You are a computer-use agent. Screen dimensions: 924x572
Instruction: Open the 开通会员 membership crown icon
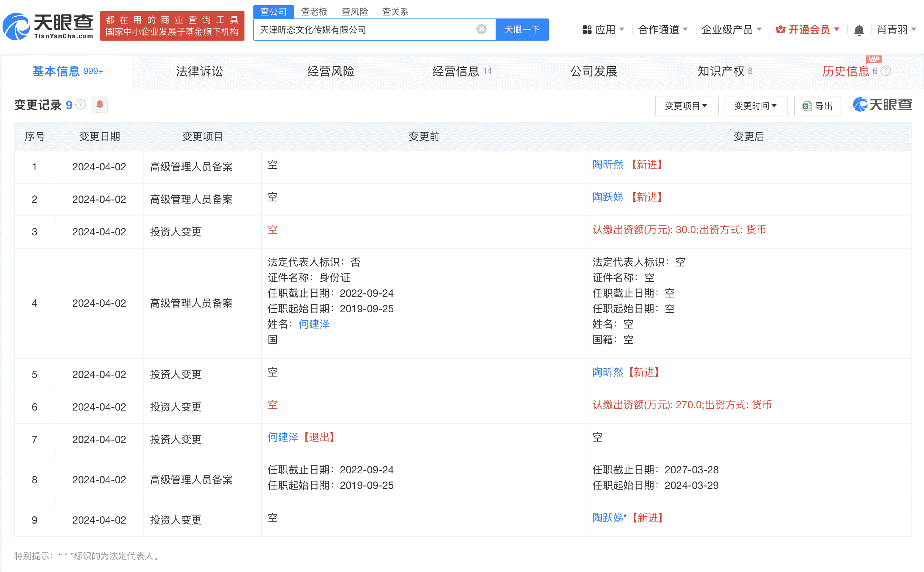click(781, 29)
